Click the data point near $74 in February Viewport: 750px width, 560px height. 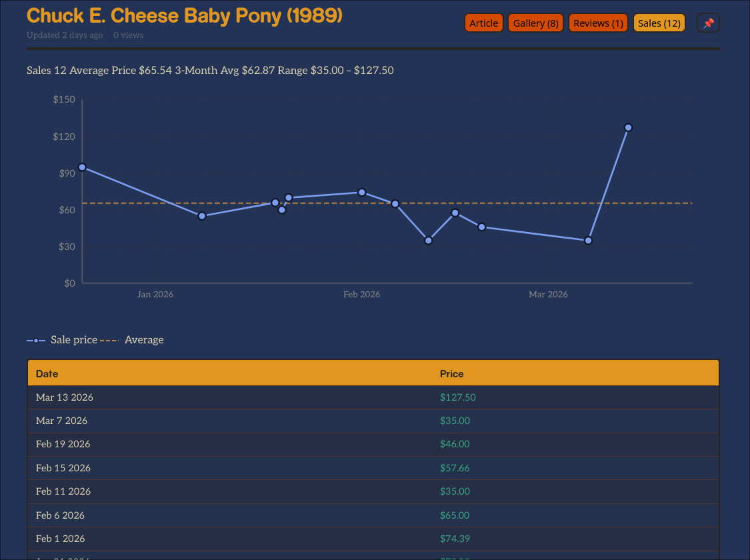(362, 193)
